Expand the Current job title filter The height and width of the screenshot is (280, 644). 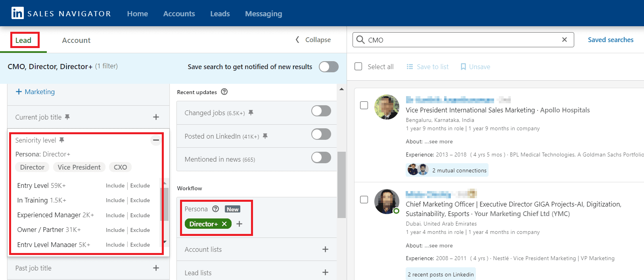coord(156,117)
